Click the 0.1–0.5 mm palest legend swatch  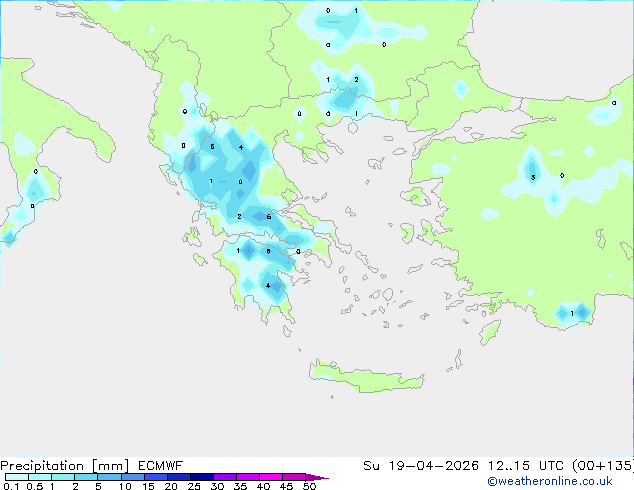click(17, 477)
